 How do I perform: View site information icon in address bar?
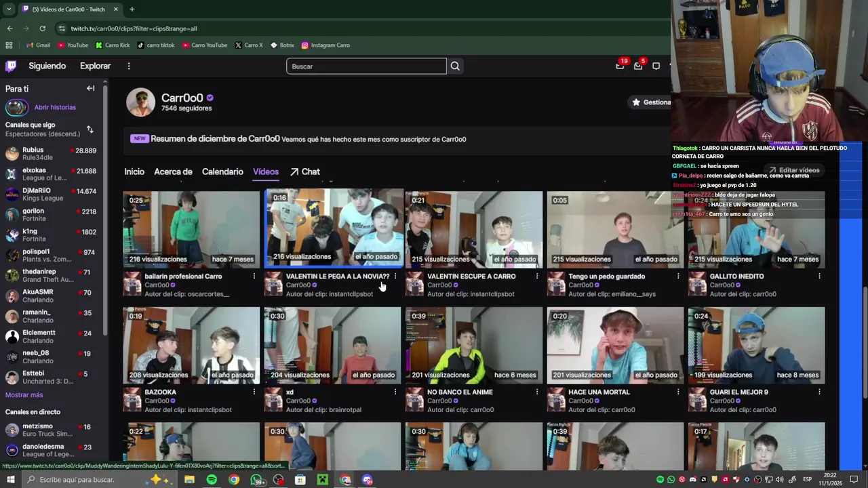(x=62, y=28)
